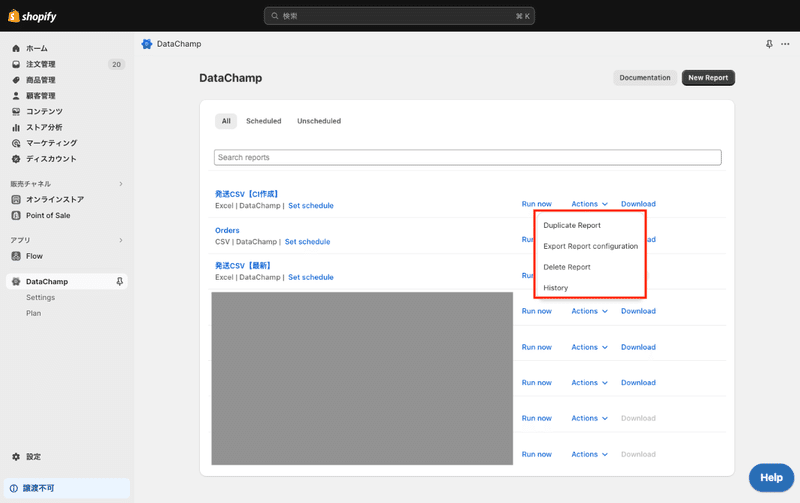The width and height of the screenshot is (800, 503).
Task: Expand the 販売チャネル sales channels section
Action: (121, 184)
